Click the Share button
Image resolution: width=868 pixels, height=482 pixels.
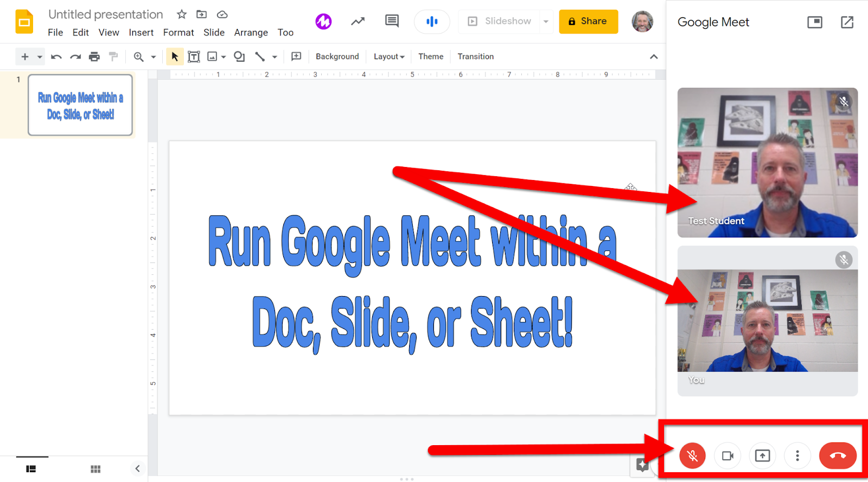pyautogui.click(x=588, y=22)
